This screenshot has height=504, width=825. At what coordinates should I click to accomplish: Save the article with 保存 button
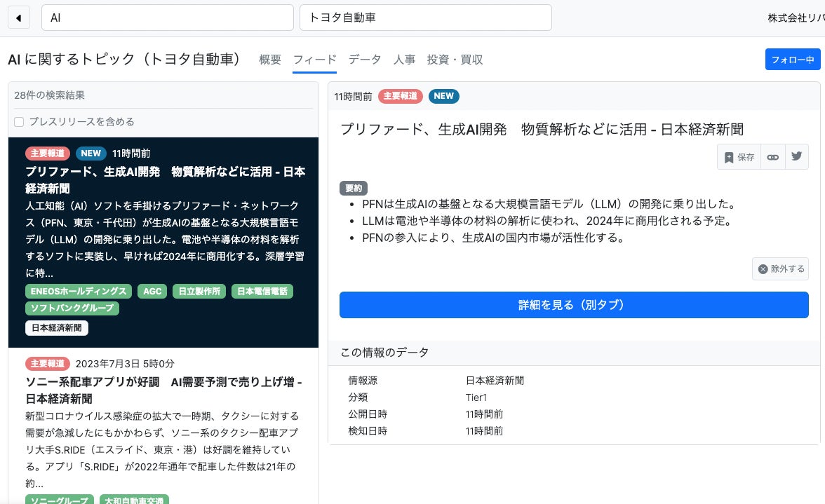[x=739, y=157]
